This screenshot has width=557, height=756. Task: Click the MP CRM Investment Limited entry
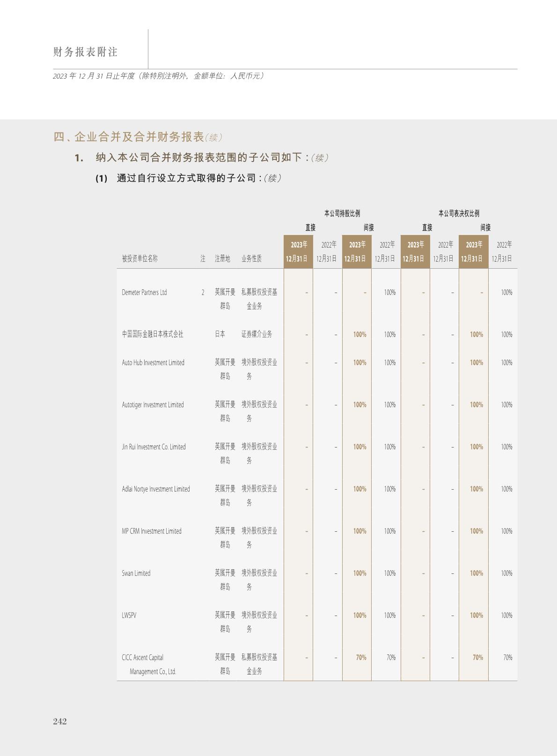[x=152, y=531]
